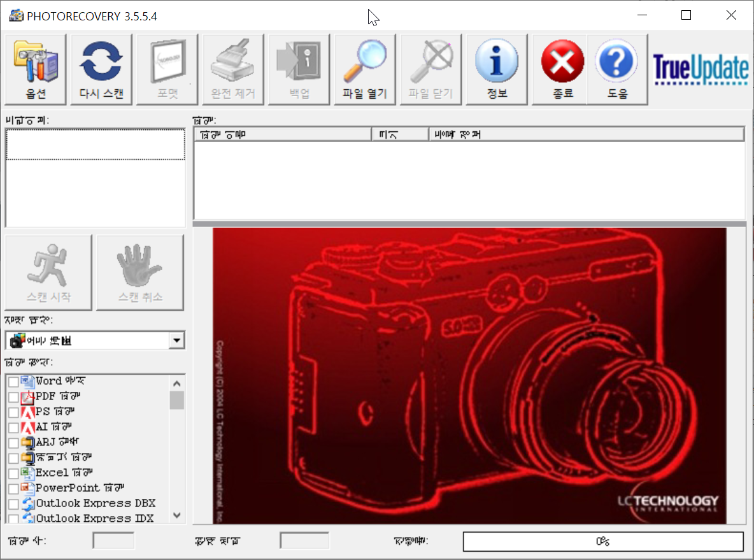Viewport: 754px width, 560px height.
Task: Click the Outlook Express DBX label
Action: pyautogui.click(x=96, y=504)
